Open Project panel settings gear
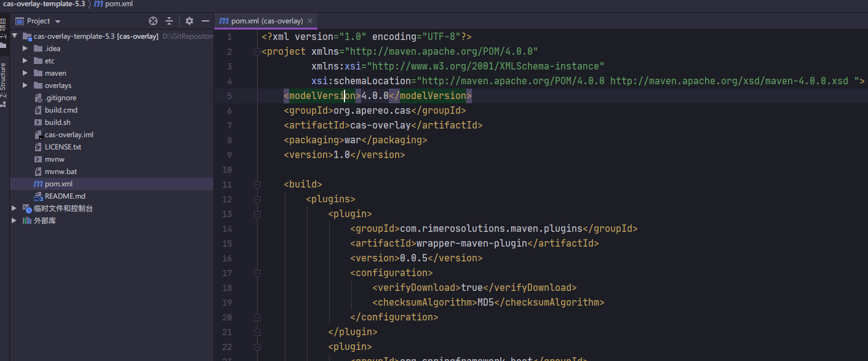Screen dimensions: 868x361 coord(189,21)
